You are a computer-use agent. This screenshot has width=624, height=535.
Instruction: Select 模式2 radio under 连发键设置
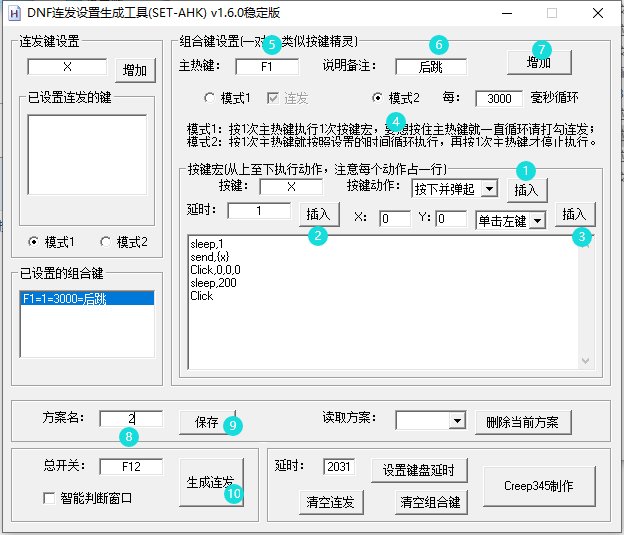pyautogui.click(x=105, y=242)
